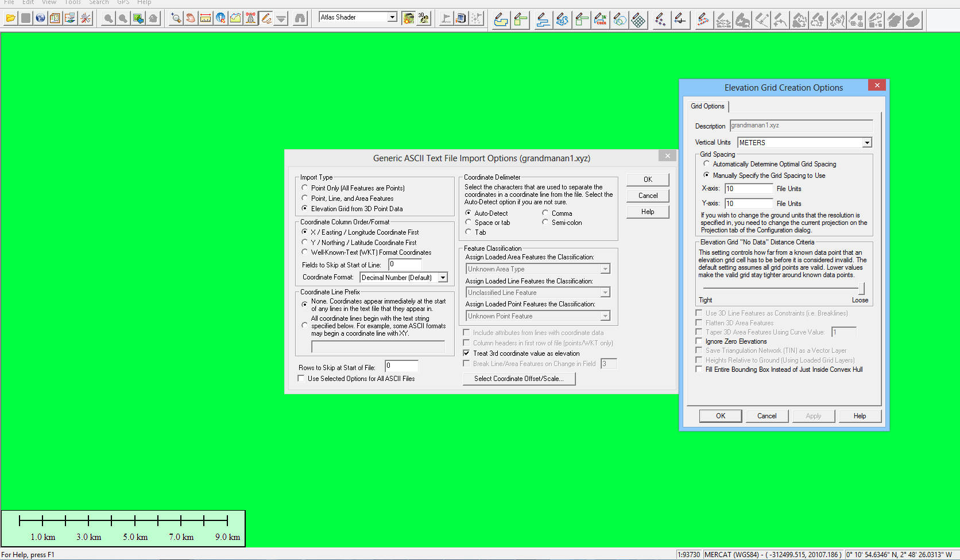Click the Configuration tools icon

pos(86,18)
